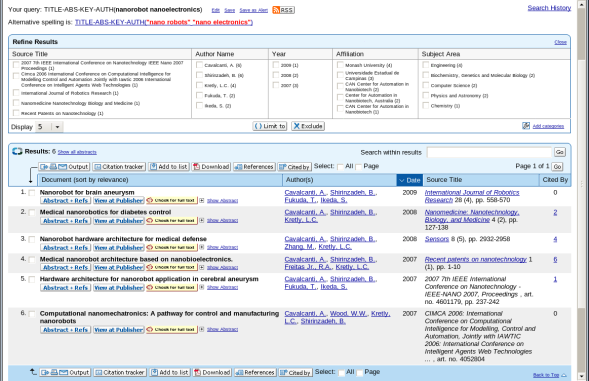589x381 pixels.
Task: Click Add to list in the bottom toolbar
Action: tap(169, 372)
